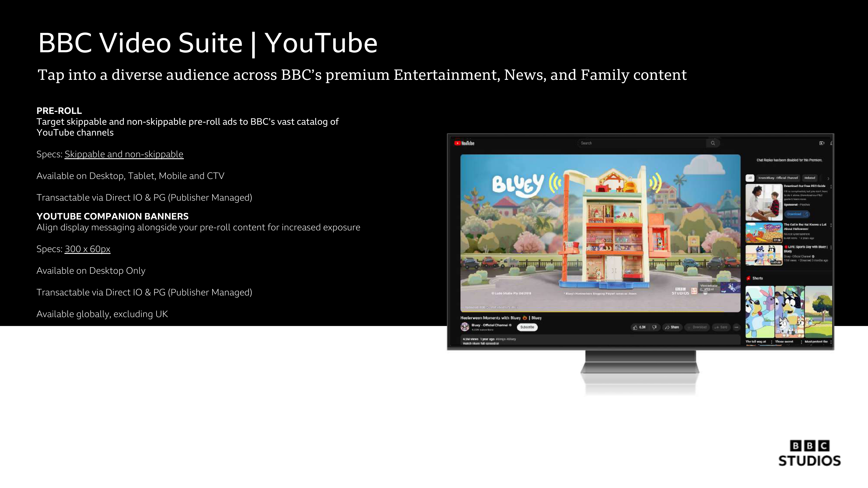Click 'Available globally, excluding UK' text
Viewport: 868px width, 488px height.
[x=102, y=314]
